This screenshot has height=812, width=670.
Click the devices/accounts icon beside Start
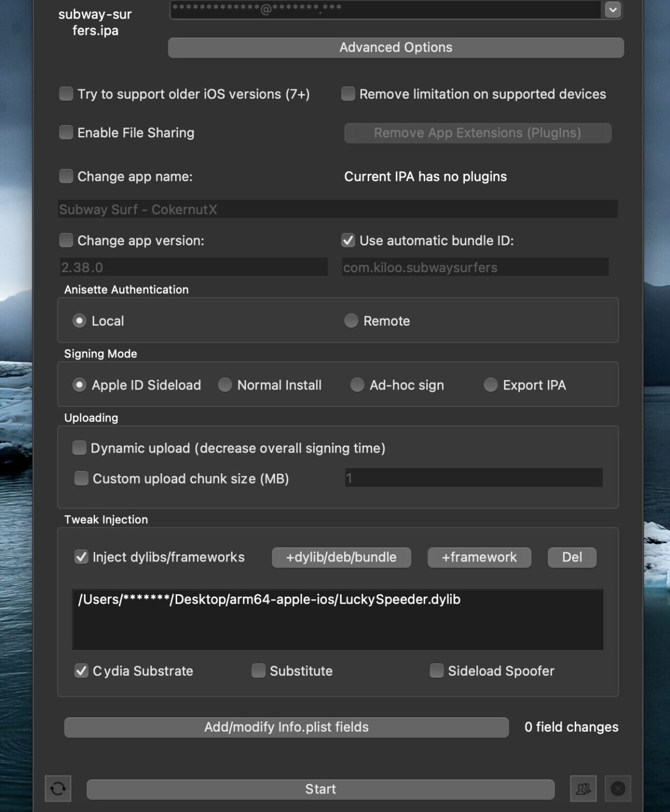click(x=582, y=788)
